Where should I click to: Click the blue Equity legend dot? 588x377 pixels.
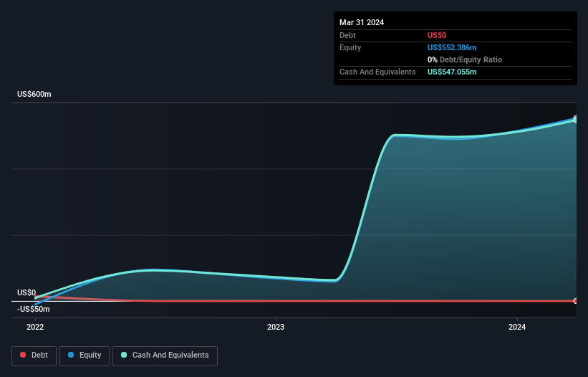(71, 355)
